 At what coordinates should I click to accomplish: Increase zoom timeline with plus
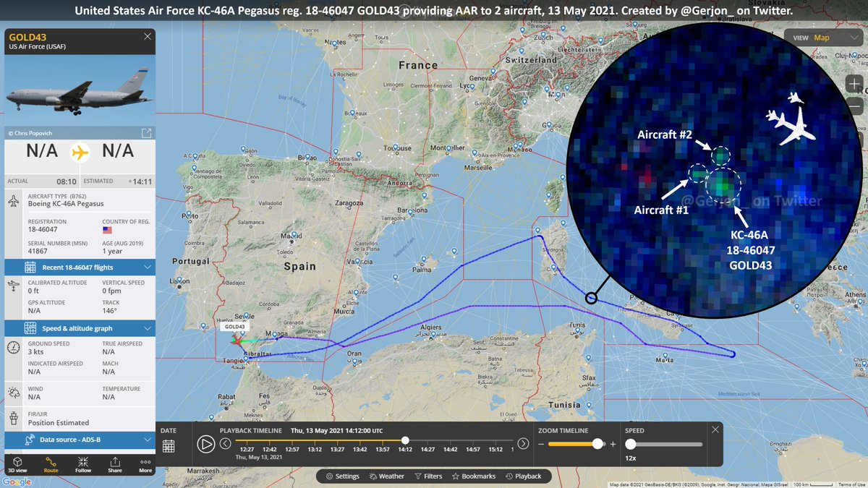[x=613, y=444]
